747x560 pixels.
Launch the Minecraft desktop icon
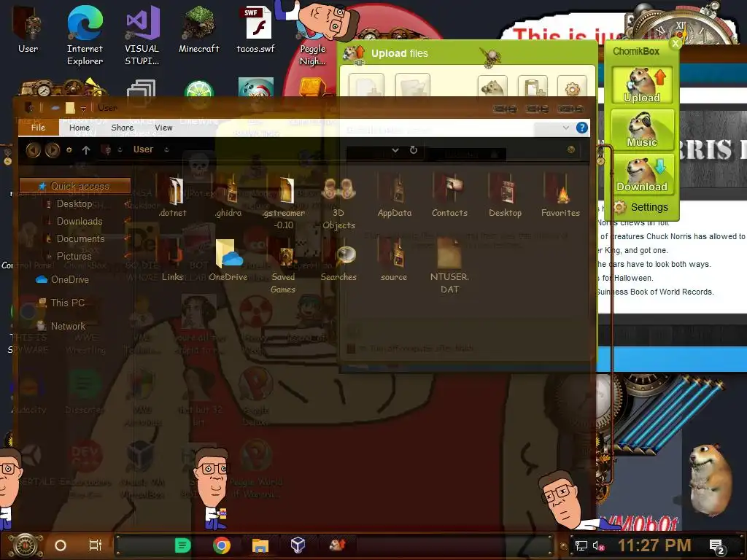[198, 29]
